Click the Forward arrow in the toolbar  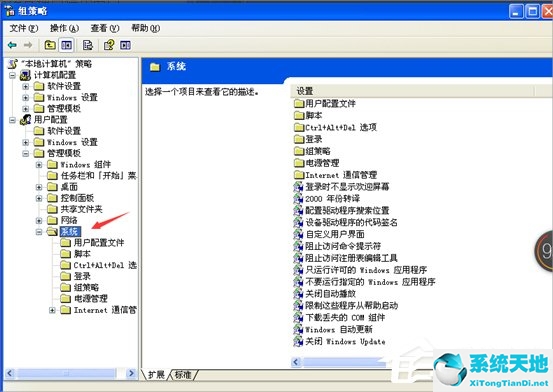pos(28,45)
